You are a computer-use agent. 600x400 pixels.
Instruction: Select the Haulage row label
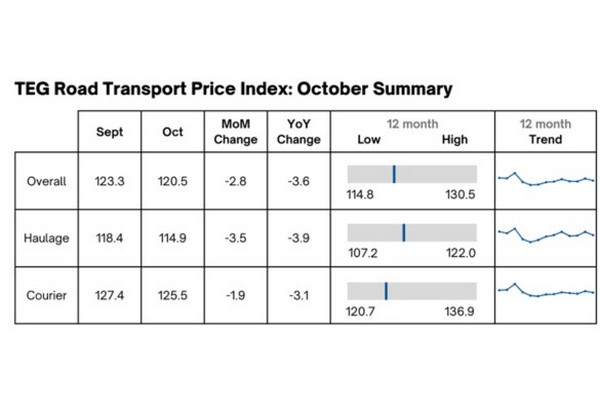click(x=46, y=239)
